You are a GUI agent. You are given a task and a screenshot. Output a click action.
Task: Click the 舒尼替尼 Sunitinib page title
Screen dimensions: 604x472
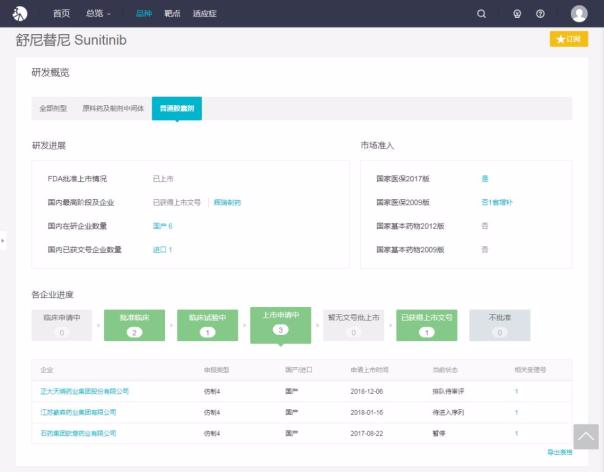[x=71, y=40]
